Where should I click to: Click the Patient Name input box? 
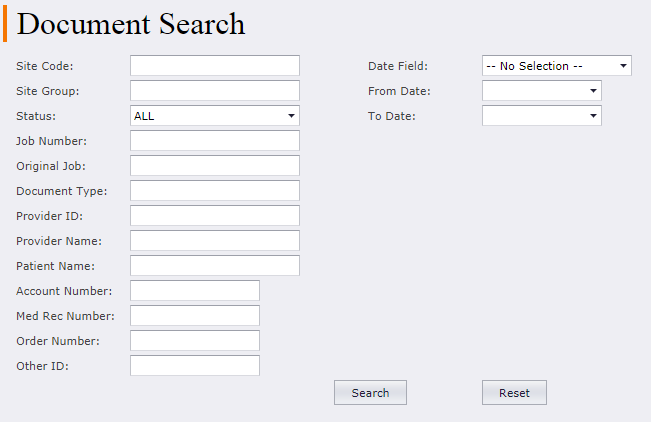coord(215,265)
